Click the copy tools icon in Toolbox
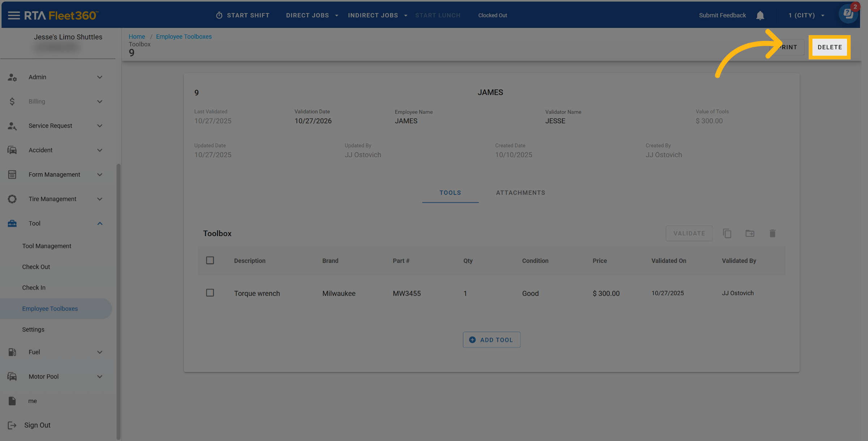 [x=727, y=234]
